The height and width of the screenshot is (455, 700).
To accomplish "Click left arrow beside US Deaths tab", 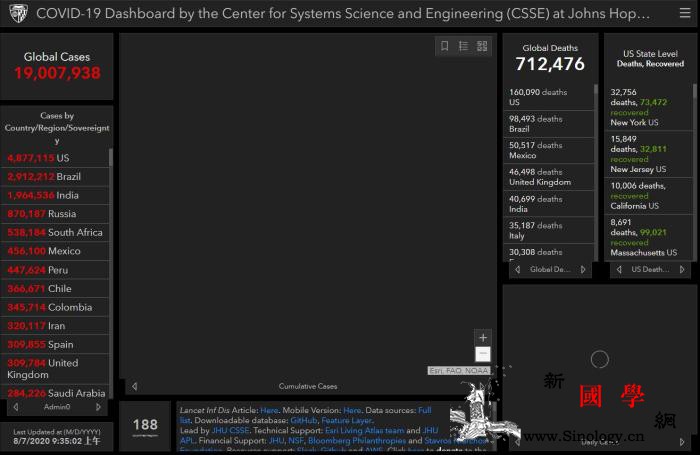I will pos(619,269).
